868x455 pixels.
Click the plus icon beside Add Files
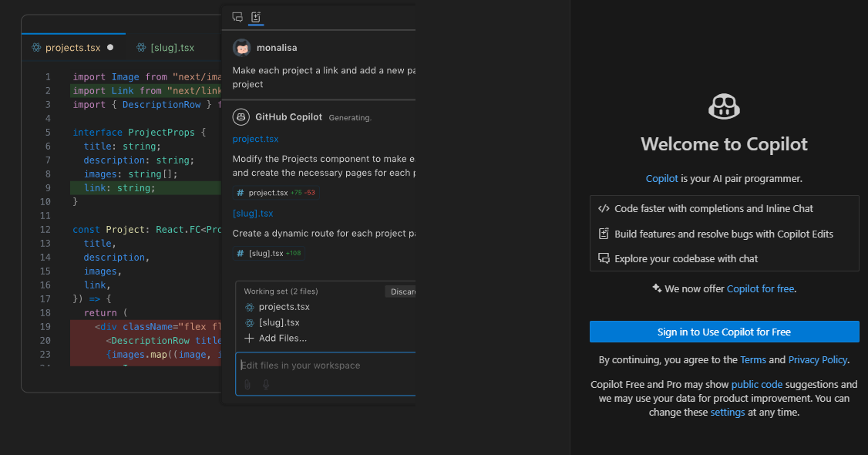click(249, 338)
